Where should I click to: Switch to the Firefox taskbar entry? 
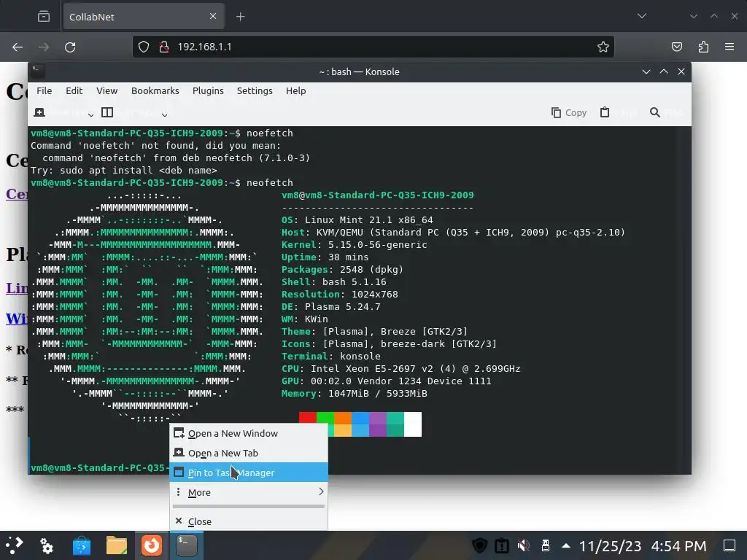point(152,545)
